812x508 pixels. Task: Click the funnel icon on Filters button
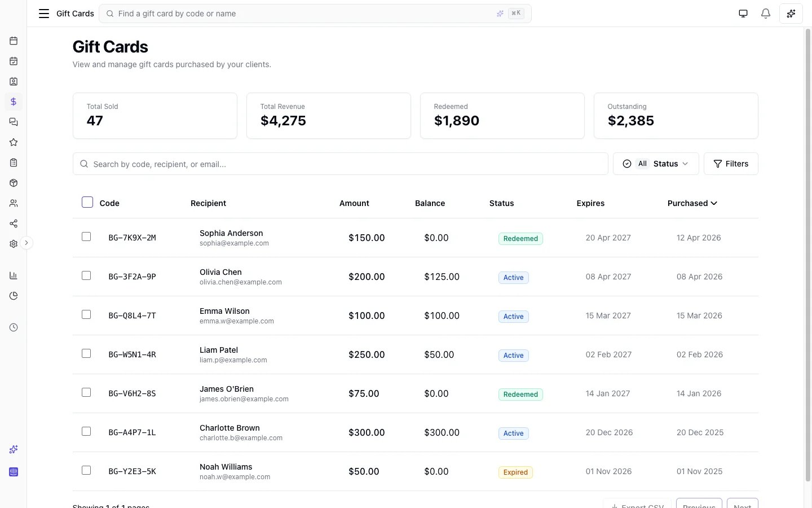(x=718, y=164)
